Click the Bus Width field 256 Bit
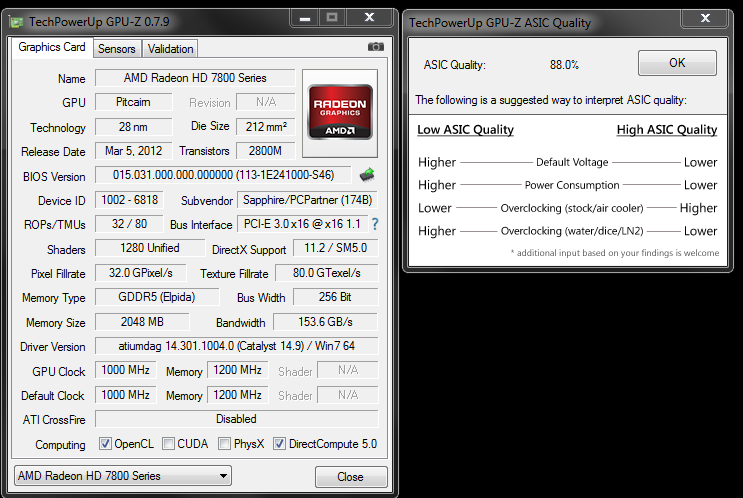 335,297
